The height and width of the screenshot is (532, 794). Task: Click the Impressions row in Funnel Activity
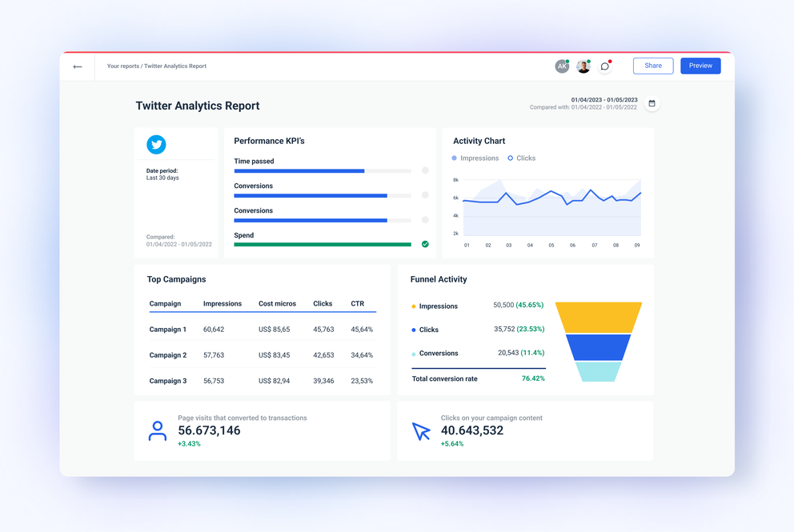[x=478, y=306]
